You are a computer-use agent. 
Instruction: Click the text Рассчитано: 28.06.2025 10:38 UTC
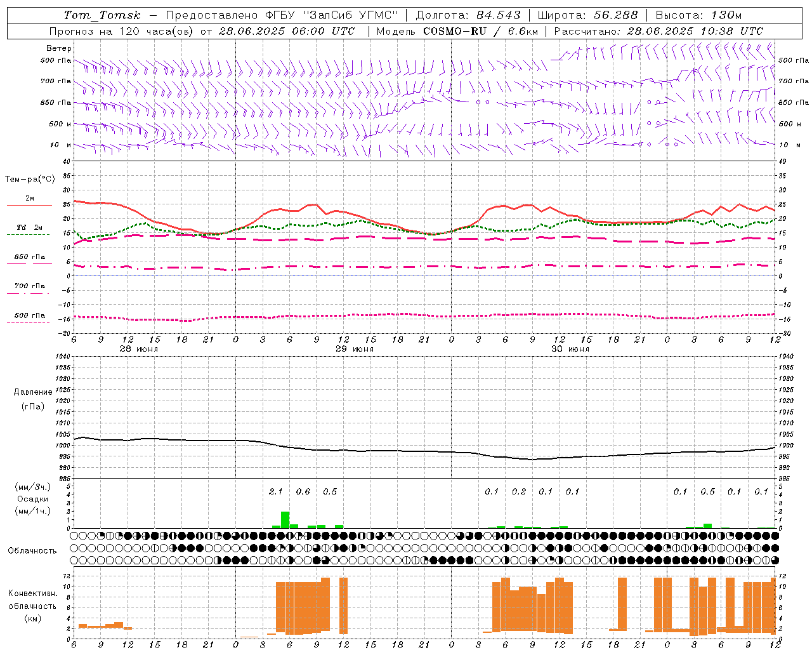658,31
